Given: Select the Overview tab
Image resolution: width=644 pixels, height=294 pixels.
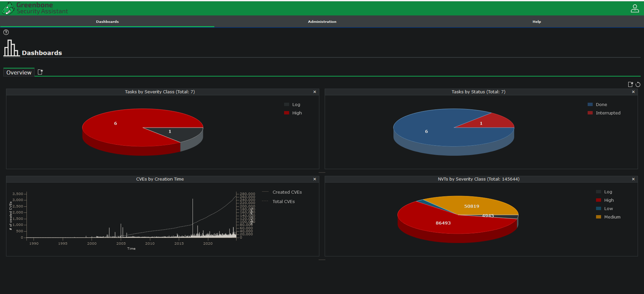Looking at the screenshot, I should click(x=19, y=72).
